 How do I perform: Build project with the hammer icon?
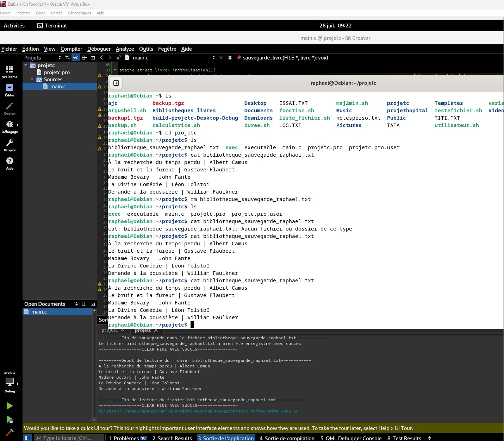click(10, 432)
